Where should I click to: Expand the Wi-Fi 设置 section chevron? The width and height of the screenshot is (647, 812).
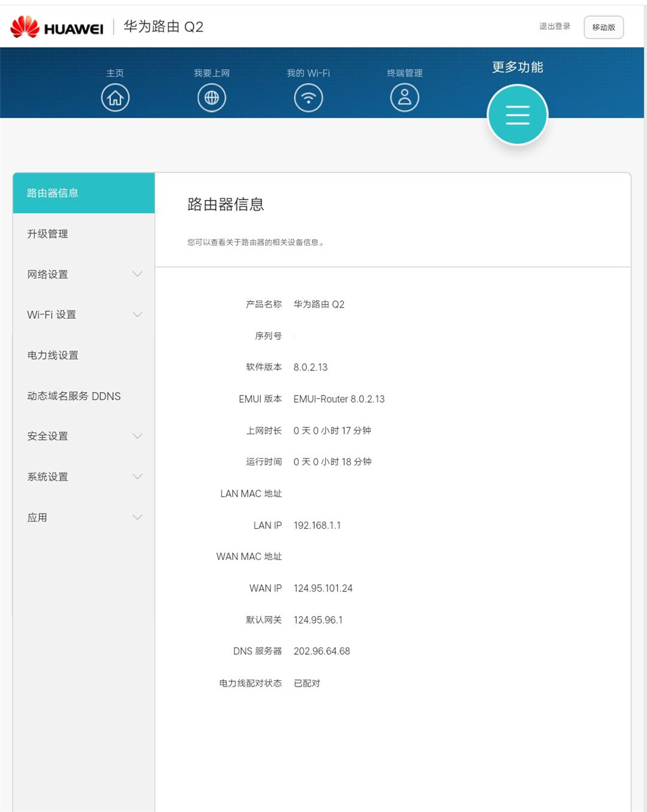tap(137, 315)
